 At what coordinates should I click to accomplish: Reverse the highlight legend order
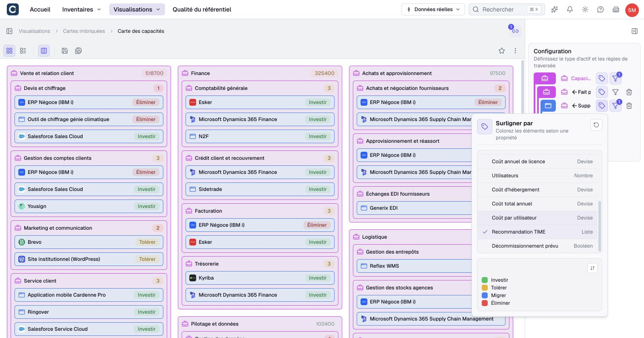point(592,268)
